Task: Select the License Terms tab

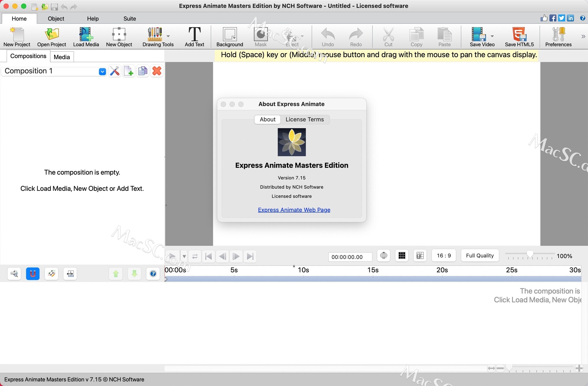Action: point(305,119)
